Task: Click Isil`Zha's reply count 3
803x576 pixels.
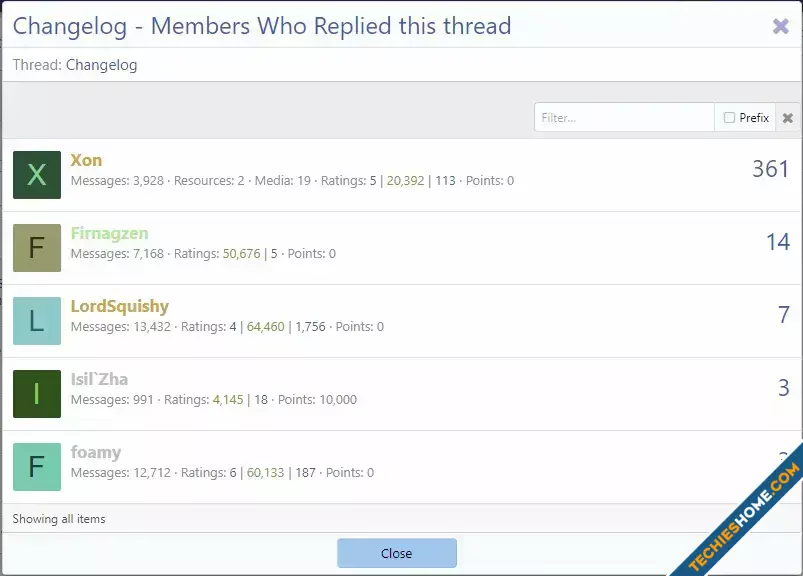Action: (784, 388)
